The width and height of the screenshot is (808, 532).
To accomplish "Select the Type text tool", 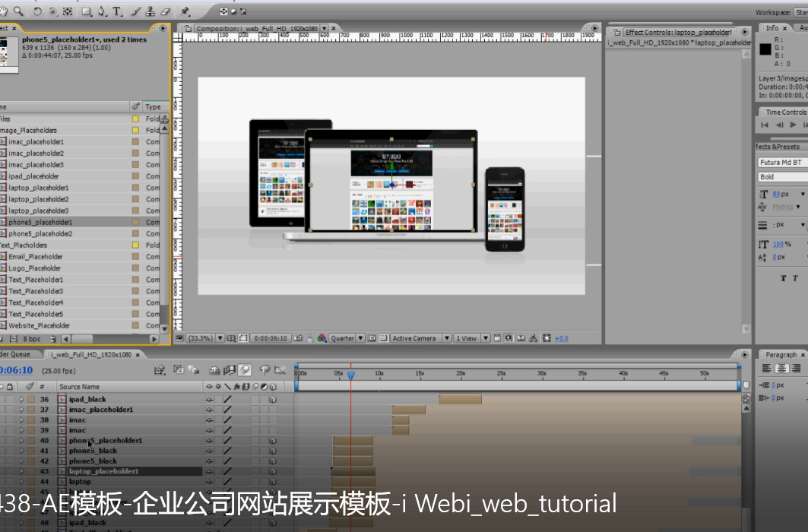I will (x=117, y=11).
